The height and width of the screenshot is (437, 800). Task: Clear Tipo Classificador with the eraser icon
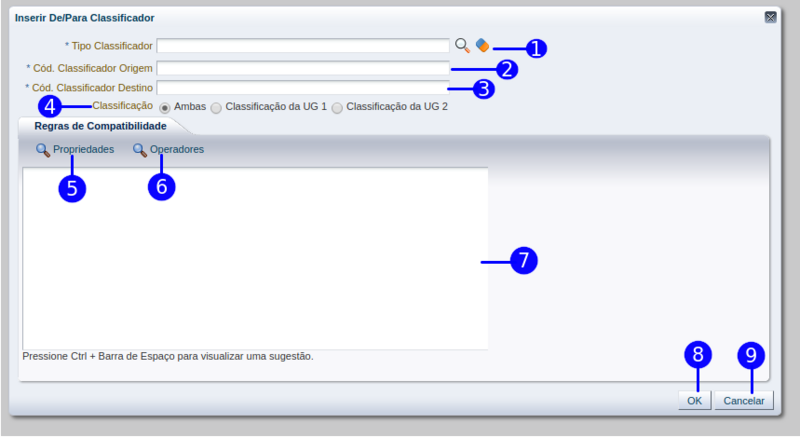click(x=482, y=45)
